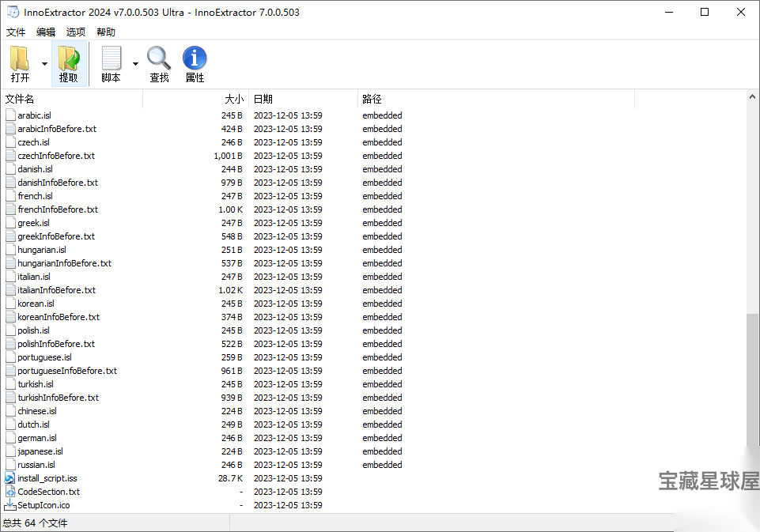Open the 文件 menu
Viewport: 760px width, 532px height.
[x=16, y=32]
